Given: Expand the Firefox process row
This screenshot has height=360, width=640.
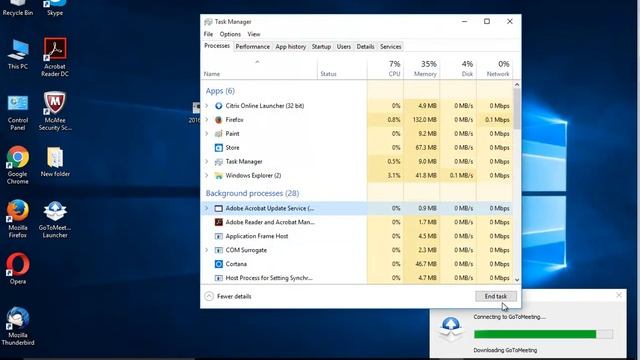Looking at the screenshot, I should point(207,120).
